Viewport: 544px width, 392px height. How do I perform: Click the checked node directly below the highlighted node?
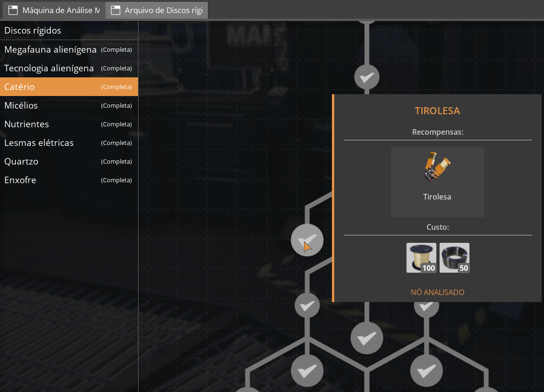[x=307, y=306]
